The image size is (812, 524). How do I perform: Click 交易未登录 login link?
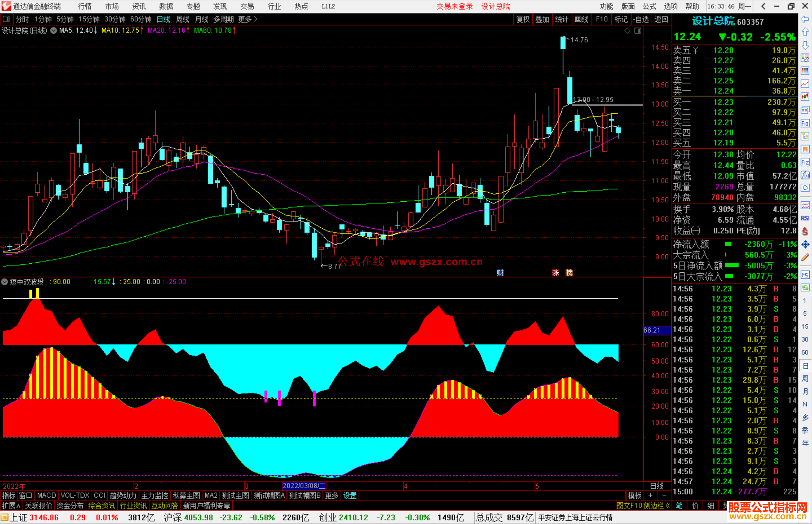click(454, 6)
